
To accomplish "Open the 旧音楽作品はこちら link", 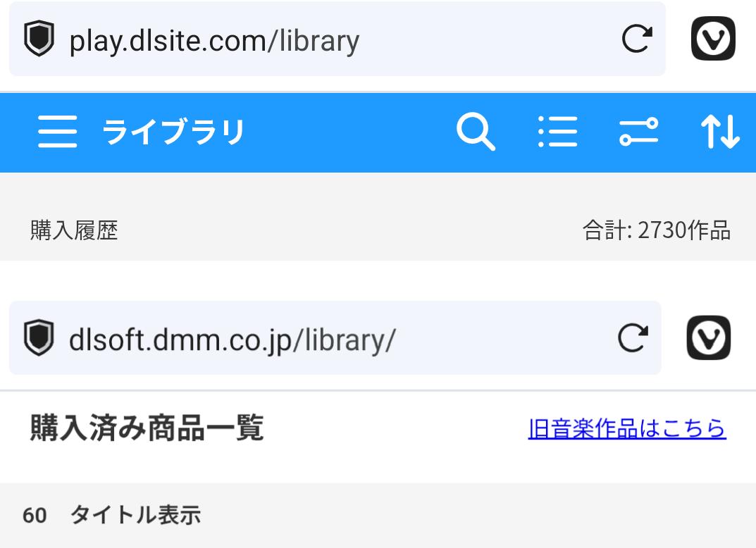I will pyautogui.click(x=627, y=428).
